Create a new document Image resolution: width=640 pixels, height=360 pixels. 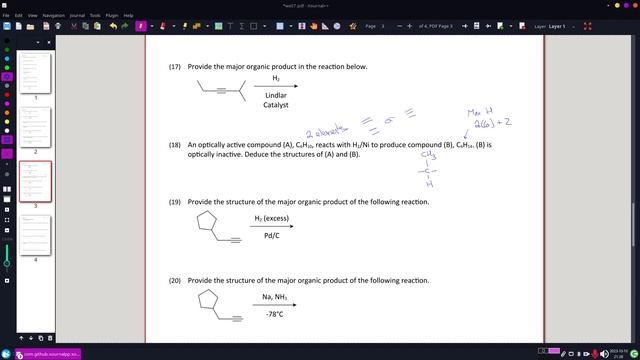(19, 26)
